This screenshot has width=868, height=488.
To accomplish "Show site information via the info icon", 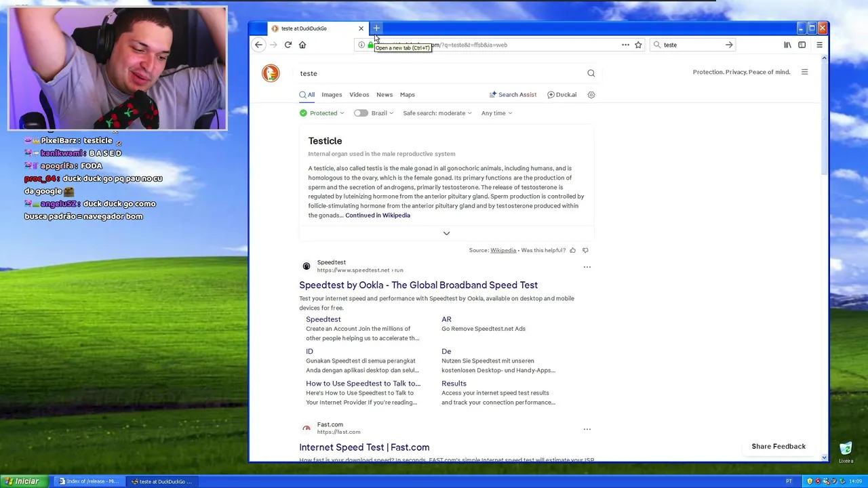I will pos(361,45).
